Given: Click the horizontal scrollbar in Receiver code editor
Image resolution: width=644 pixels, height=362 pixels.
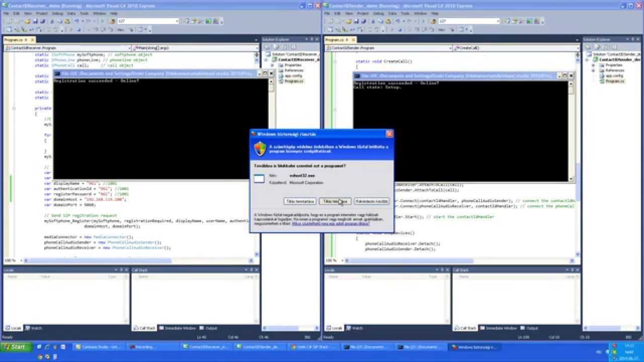Looking at the screenshot, I should (138, 260).
